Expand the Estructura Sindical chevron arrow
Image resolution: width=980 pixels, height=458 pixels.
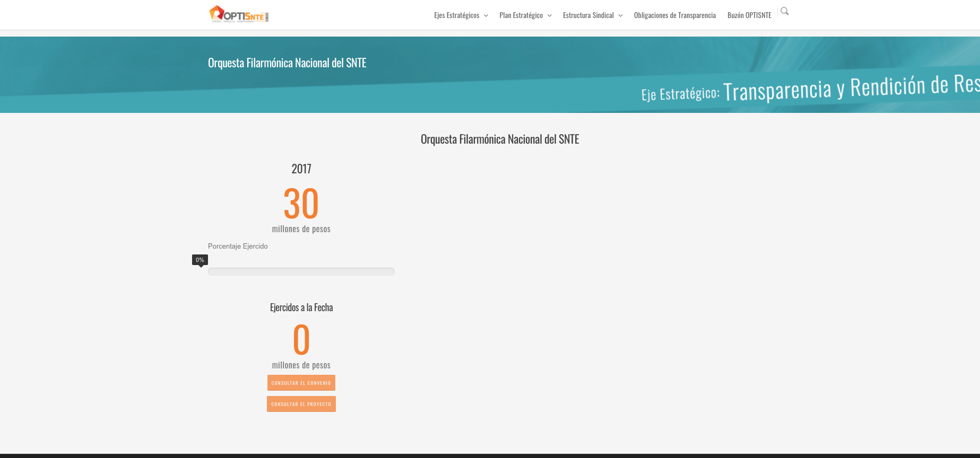click(x=620, y=16)
